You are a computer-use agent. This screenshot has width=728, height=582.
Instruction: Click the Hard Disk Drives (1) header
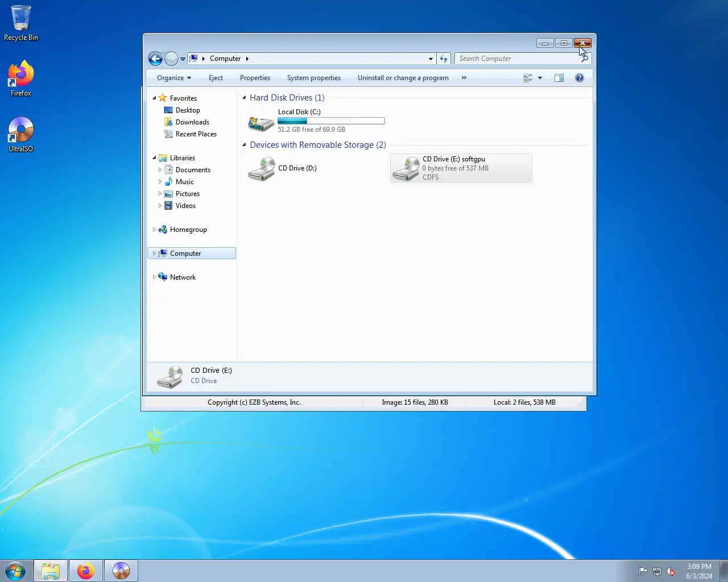pyautogui.click(x=287, y=98)
